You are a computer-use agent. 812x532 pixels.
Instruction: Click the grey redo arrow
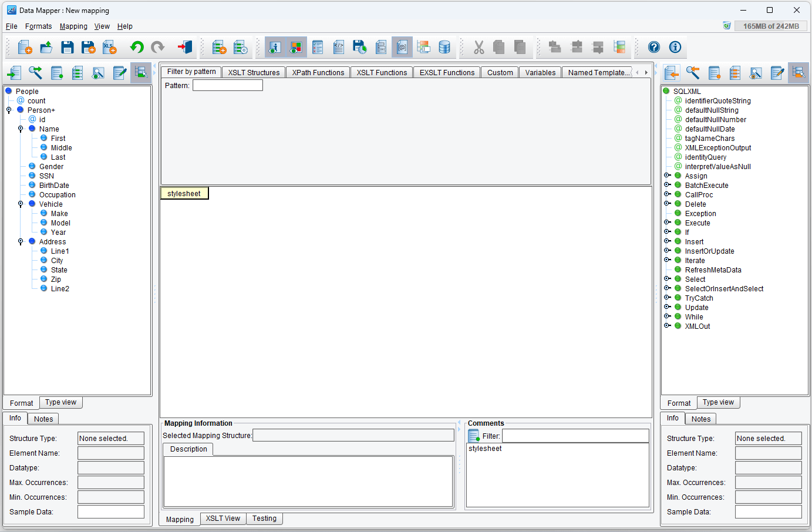click(x=157, y=47)
